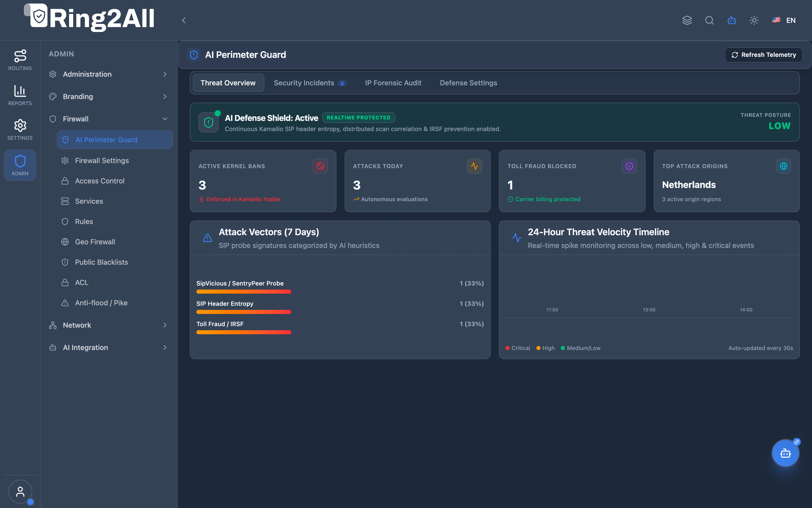Click the AI Defense Shield status icon
The image size is (812, 508).
tap(209, 122)
